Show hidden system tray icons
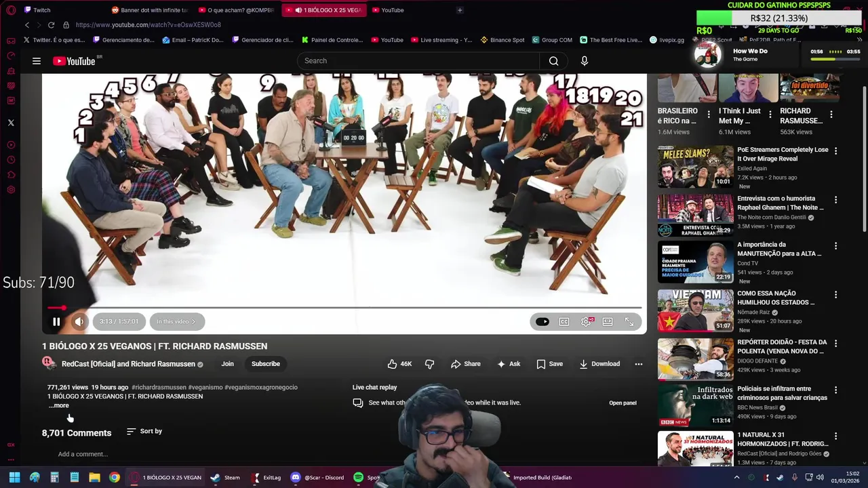The width and height of the screenshot is (868, 488). pyautogui.click(x=736, y=477)
